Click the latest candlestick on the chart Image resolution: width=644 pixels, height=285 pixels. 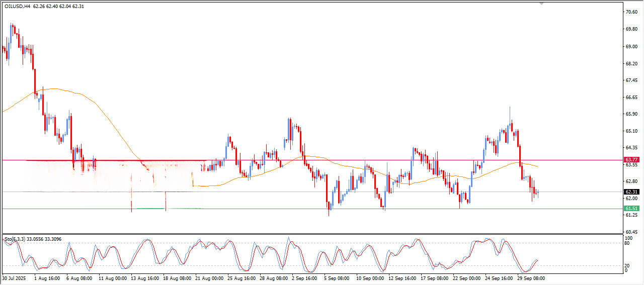point(538,192)
